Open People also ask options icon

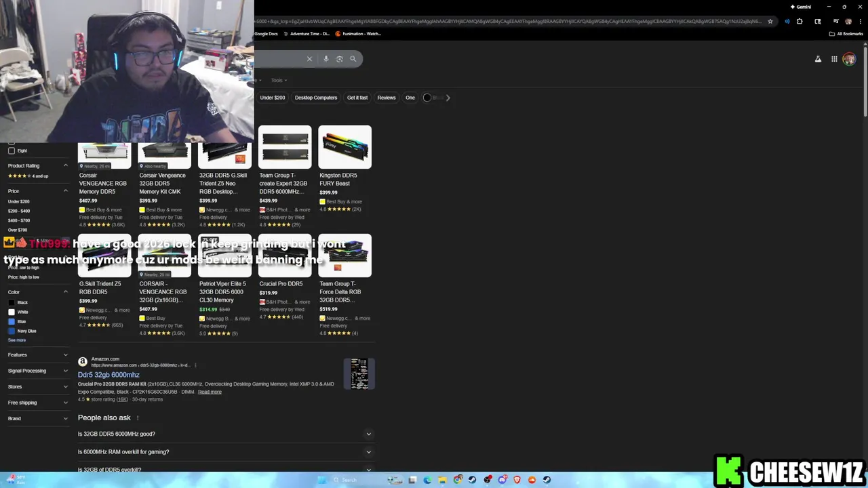click(138, 418)
